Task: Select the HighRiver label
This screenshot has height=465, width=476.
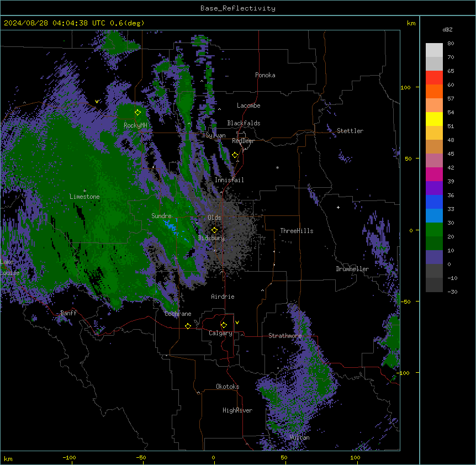Action: tap(237, 410)
